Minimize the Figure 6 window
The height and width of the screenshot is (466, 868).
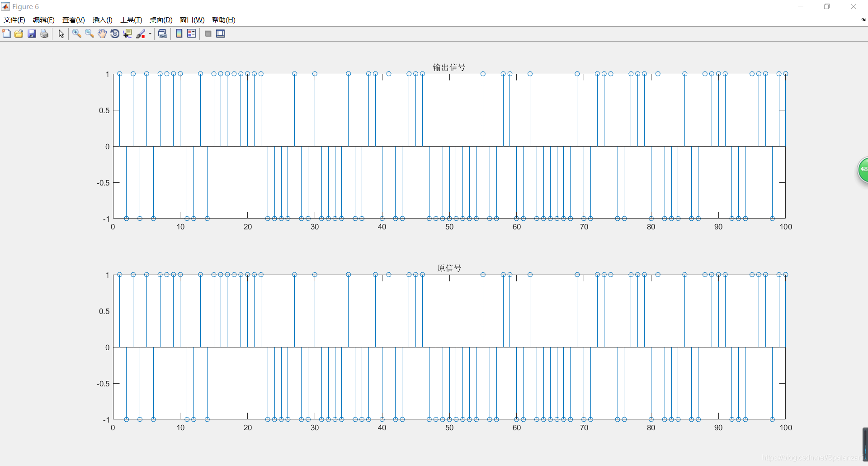[x=801, y=6]
